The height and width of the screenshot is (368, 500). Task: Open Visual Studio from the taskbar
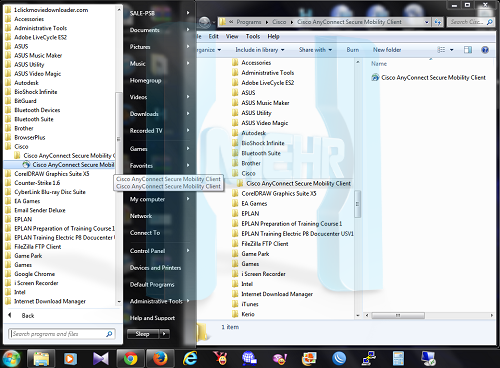100,359
